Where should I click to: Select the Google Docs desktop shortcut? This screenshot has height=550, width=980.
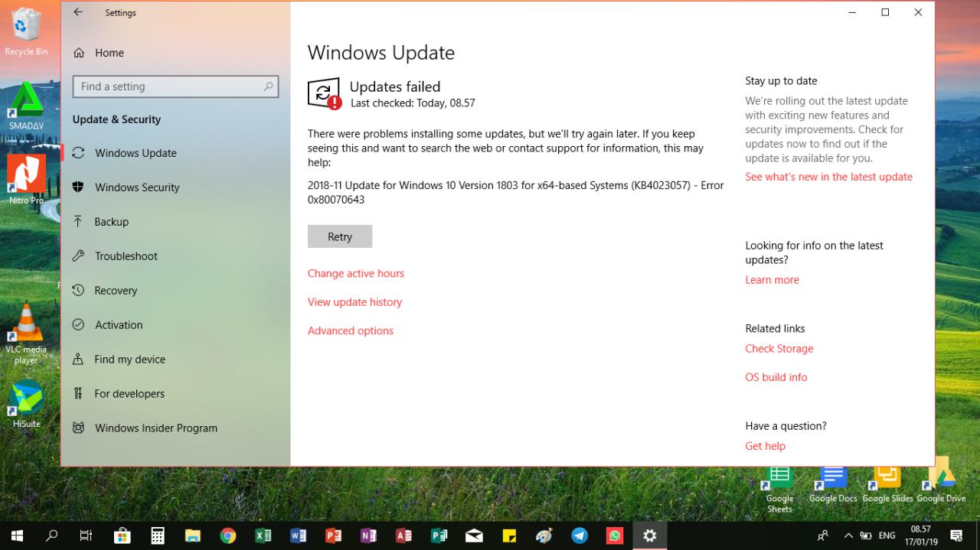(x=833, y=483)
